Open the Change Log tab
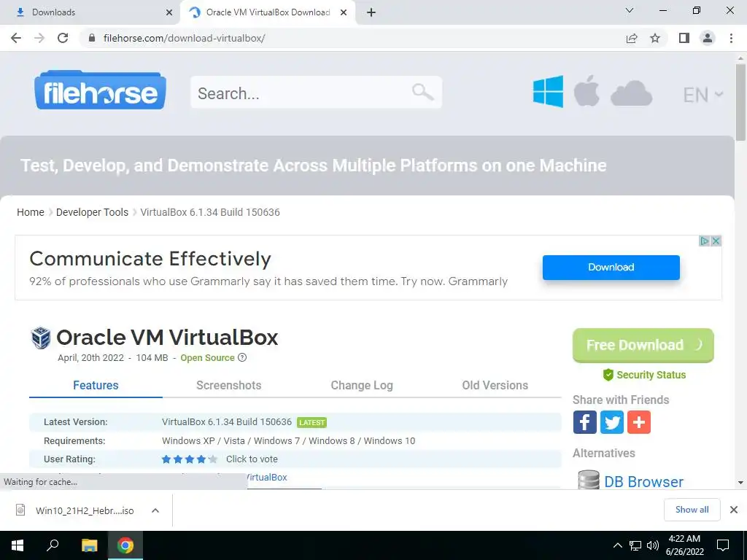This screenshot has height=560, width=747. click(x=362, y=385)
